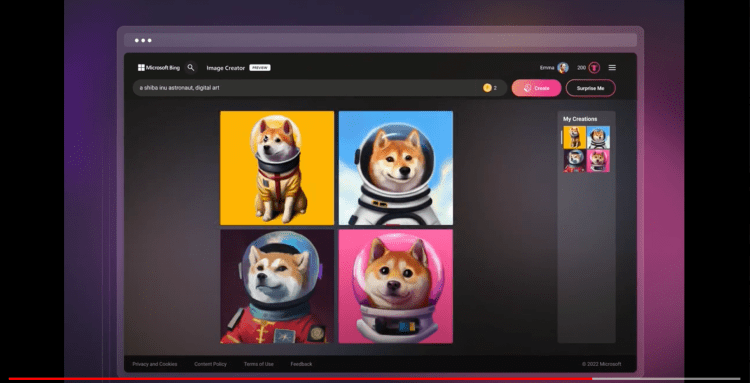Viewport: 750px width, 383px height.
Task: Click the three-dot window control
Action: (143, 41)
